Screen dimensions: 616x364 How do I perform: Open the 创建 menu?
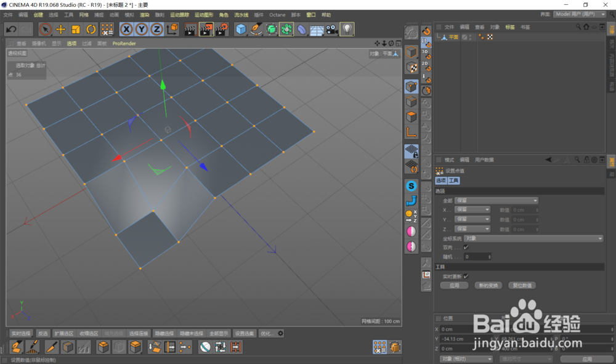pos(38,15)
